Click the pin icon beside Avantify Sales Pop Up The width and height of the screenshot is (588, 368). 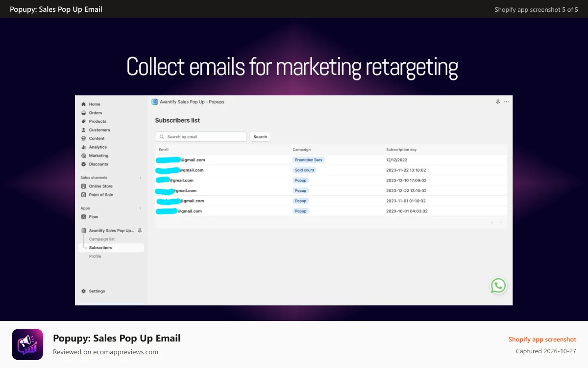pos(140,231)
